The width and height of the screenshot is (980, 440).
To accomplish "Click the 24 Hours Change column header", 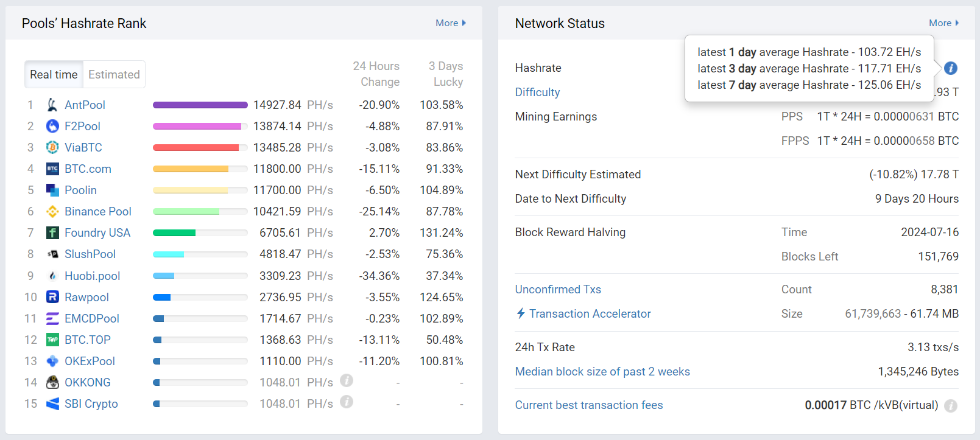I will point(376,74).
